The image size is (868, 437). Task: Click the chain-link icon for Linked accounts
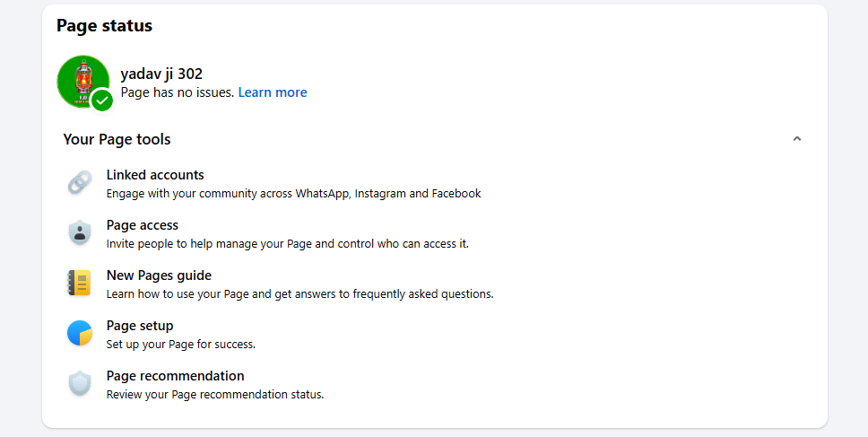point(80,183)
